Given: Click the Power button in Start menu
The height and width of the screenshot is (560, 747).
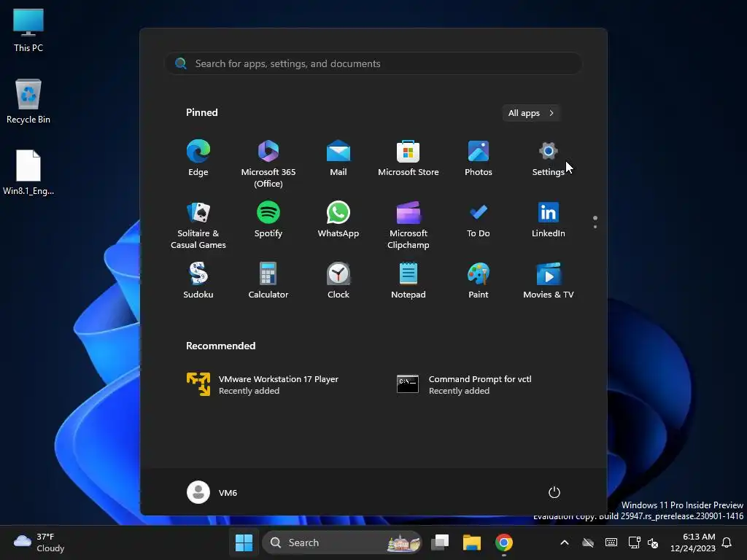Looking at the screenshot, I should tap(554, 492).
